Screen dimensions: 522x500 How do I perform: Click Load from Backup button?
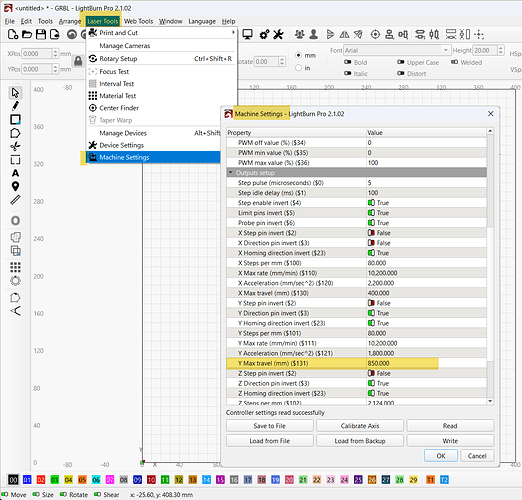[360, 441]
